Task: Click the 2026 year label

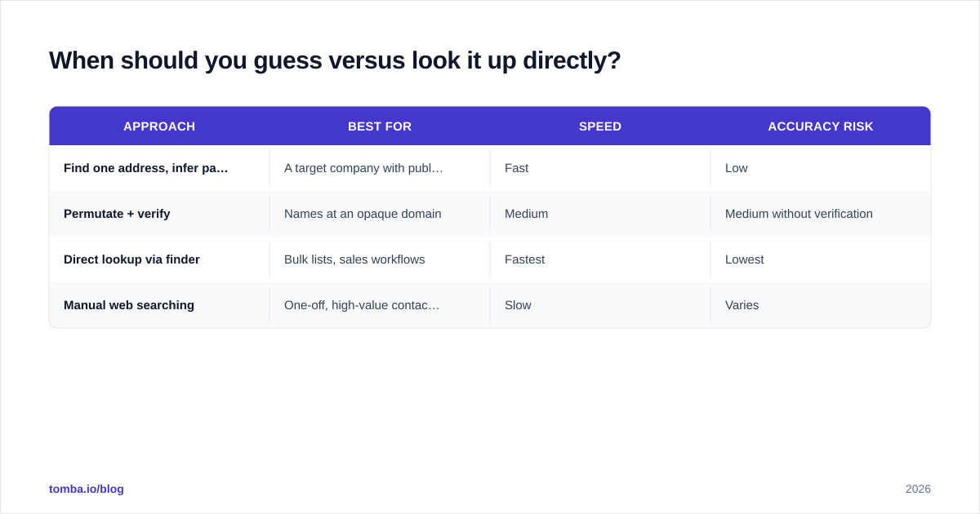Action: click(918, 489)
